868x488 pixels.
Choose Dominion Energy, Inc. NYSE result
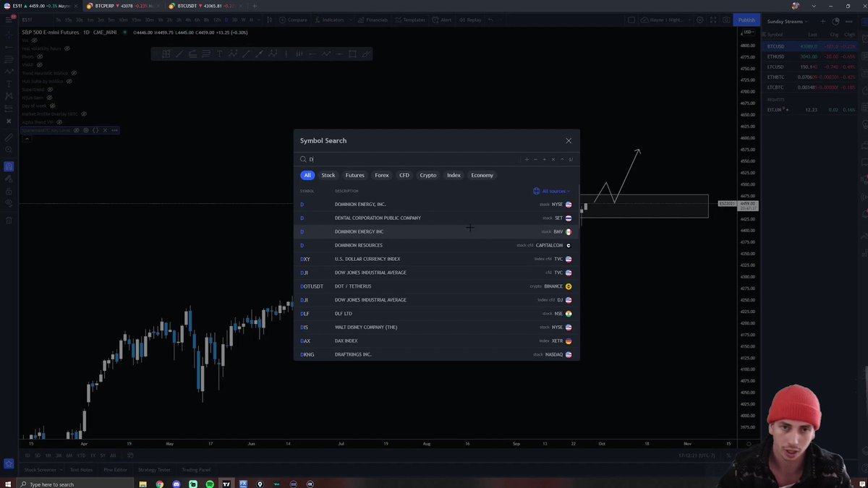pos(436,205)
